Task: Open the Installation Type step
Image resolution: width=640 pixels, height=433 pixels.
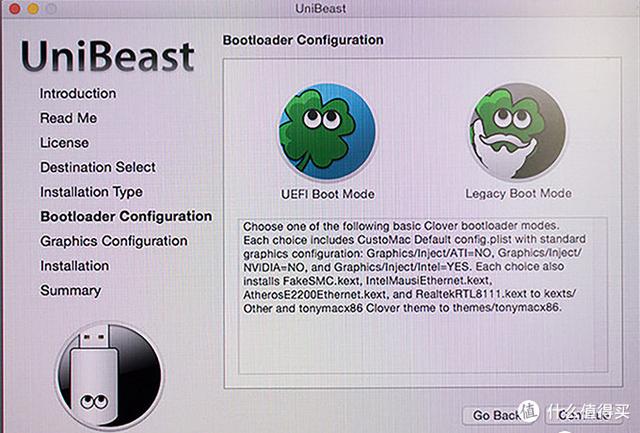Action: (91, 192)
